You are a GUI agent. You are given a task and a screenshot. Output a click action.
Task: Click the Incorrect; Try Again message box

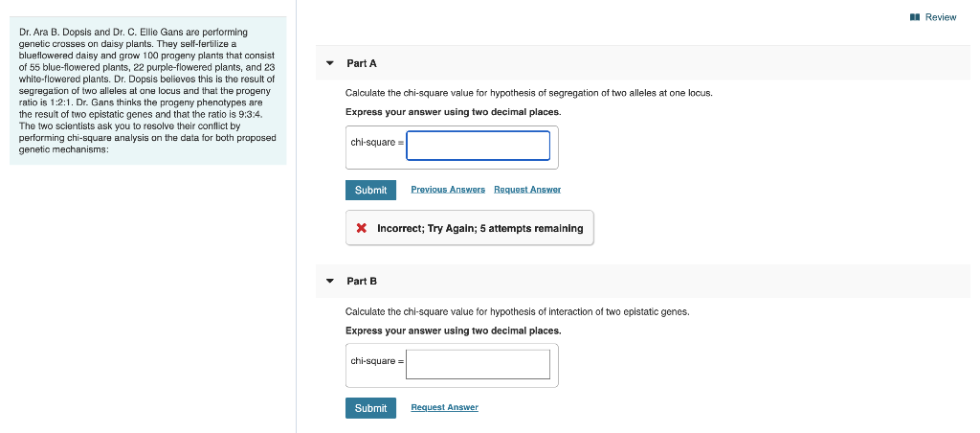[x=469, y=228]
